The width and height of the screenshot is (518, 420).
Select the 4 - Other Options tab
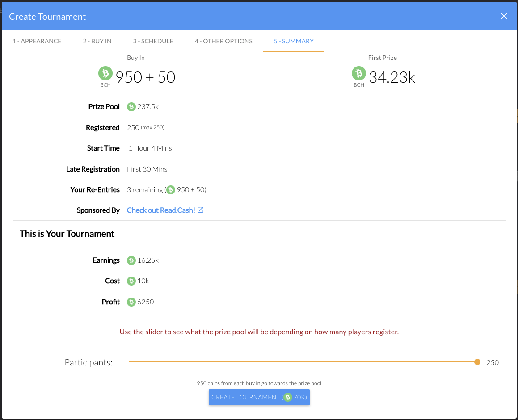tap(223, 41)
